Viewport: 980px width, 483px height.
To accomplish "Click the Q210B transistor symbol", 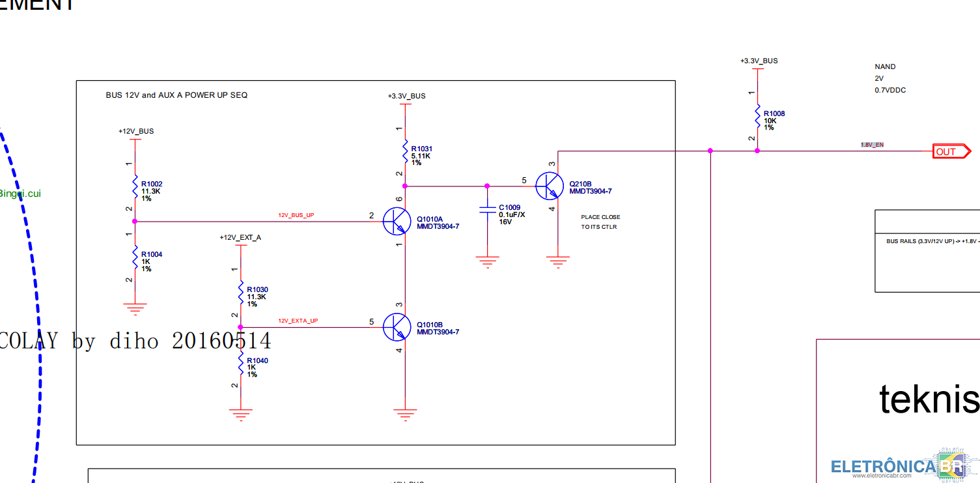I will point(548,186).
